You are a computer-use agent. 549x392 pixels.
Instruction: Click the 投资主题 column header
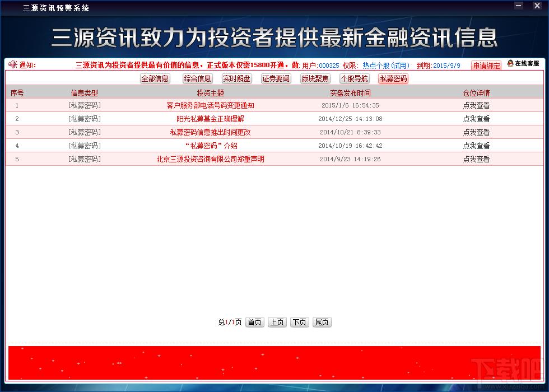(x=210, y=93)
